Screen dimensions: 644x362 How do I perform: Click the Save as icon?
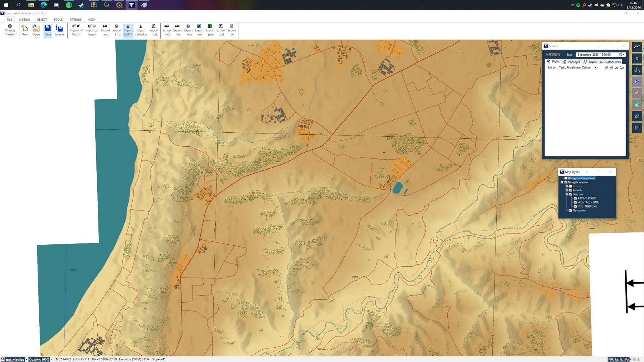(59, 30)
